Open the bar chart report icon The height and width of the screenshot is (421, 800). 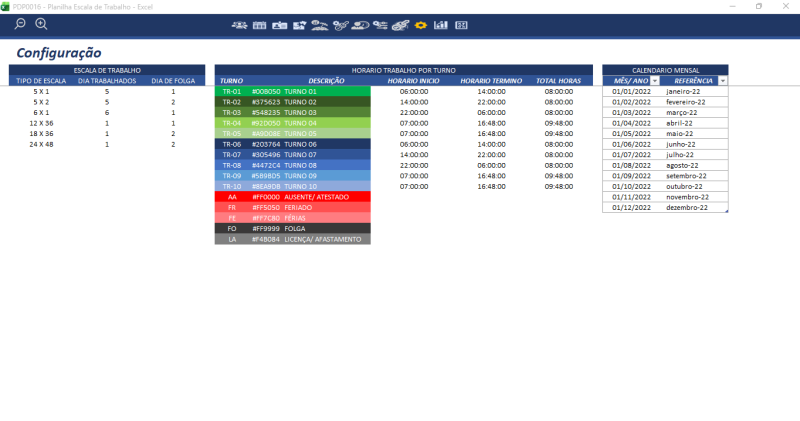[441, 24]
